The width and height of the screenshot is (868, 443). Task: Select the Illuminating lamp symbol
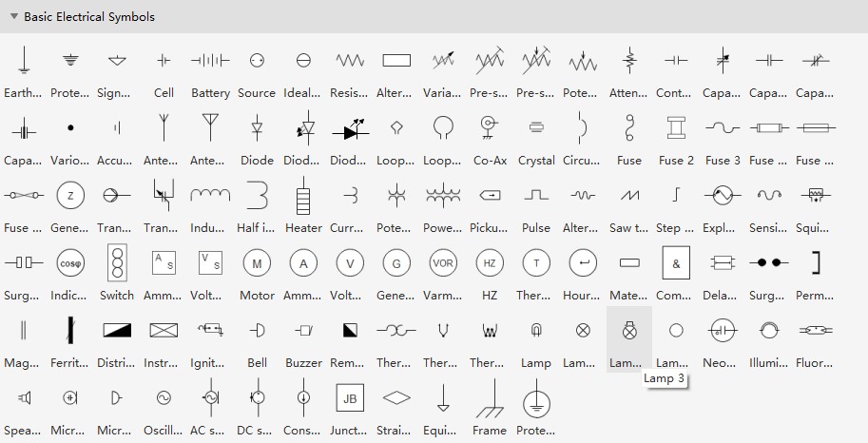(x=769, y=331)
